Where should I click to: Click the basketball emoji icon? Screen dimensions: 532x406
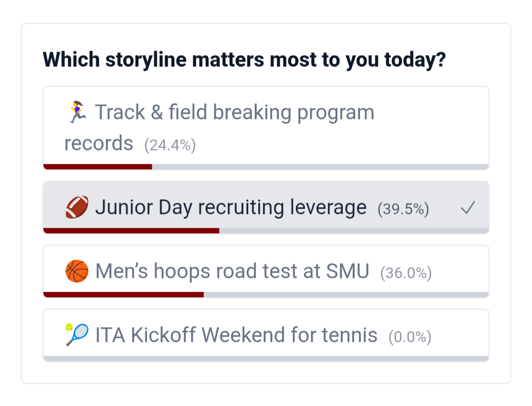(77, 271)
